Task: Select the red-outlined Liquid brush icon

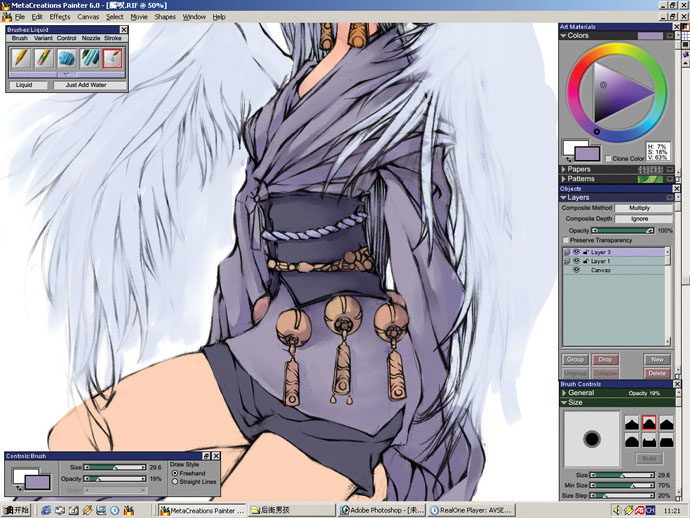Action: [x=113, y=59]
